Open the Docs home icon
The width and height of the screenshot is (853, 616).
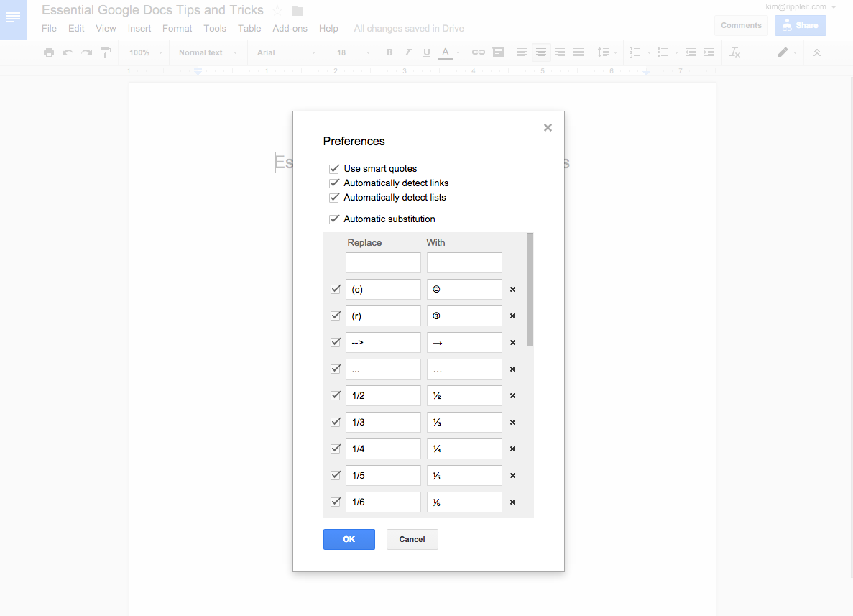pos(13,19)
